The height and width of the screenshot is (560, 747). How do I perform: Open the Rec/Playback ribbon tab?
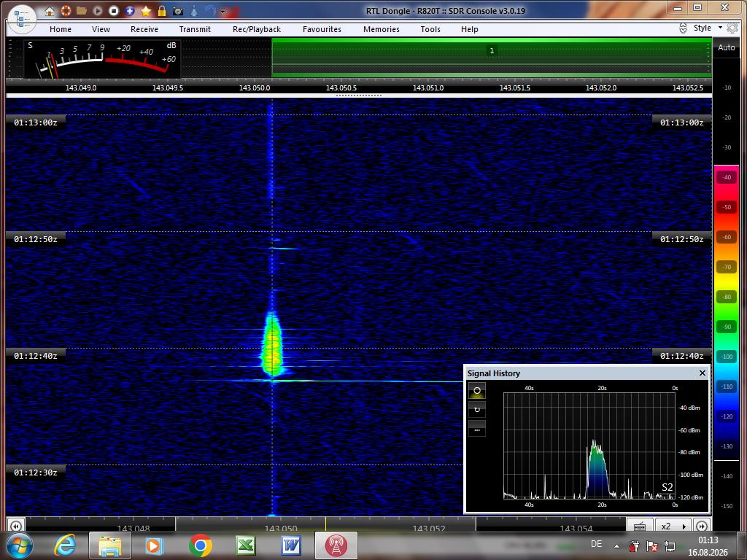(257, 29)
